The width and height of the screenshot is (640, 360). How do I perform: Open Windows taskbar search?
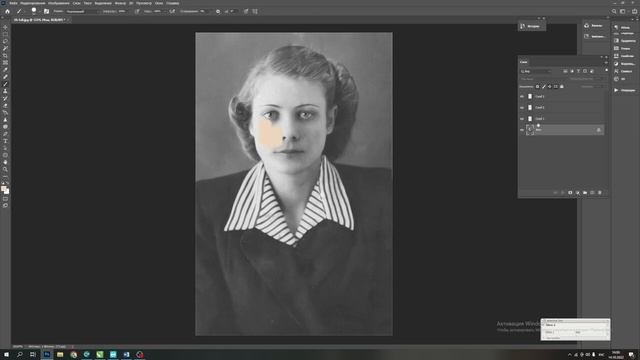(20, 354)
